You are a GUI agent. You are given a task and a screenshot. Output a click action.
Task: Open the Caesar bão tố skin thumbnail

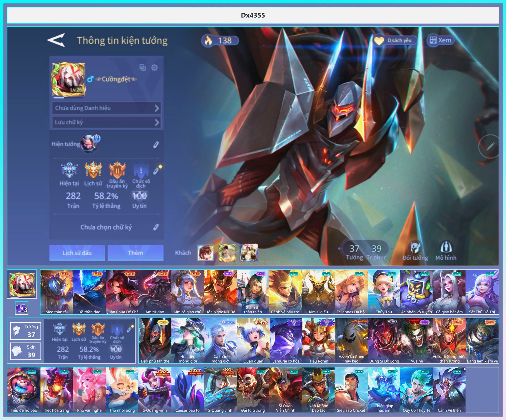(x=187, y=390)
